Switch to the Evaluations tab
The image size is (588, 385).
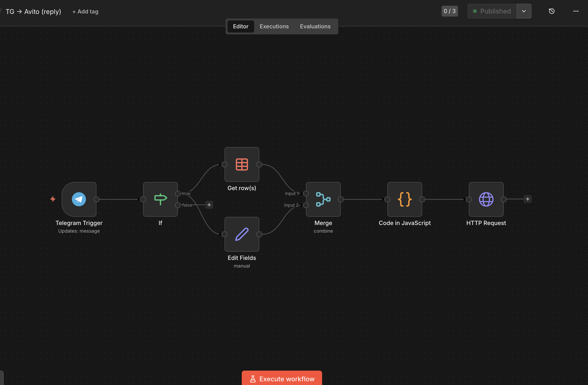pos(315,26)
